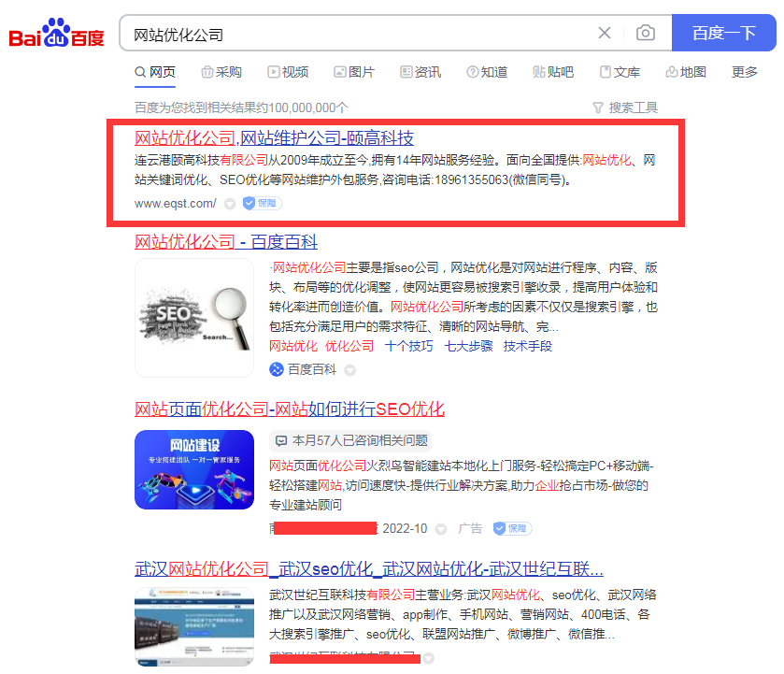This screenshot has height=674, width=784.
Task: Switch to the 地图 tab
Action: 686,73
